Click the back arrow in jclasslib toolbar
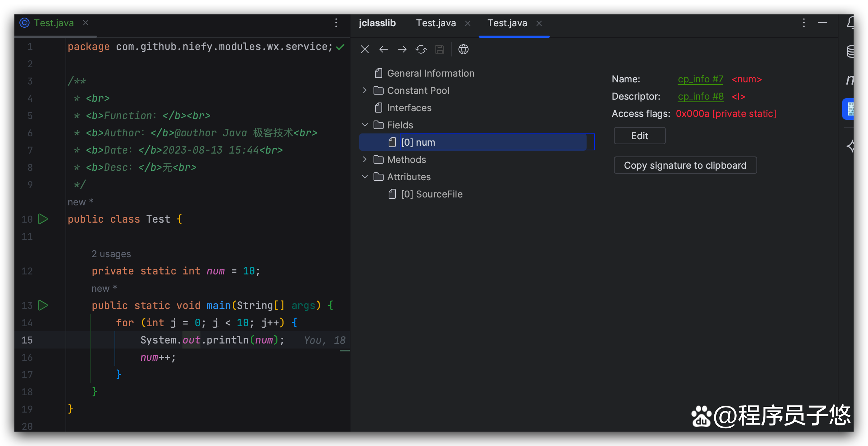Screen dimensions: 868x446 (x=384, y=49)
